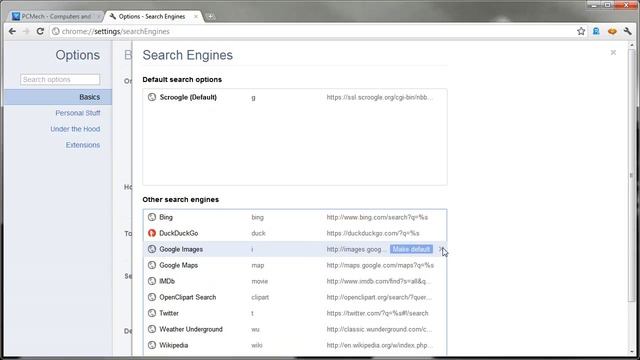This screenshot has width=640, height=360.
Task: Open the Under the Hood section
Action: pyautogui.click(x=75, y=129)
